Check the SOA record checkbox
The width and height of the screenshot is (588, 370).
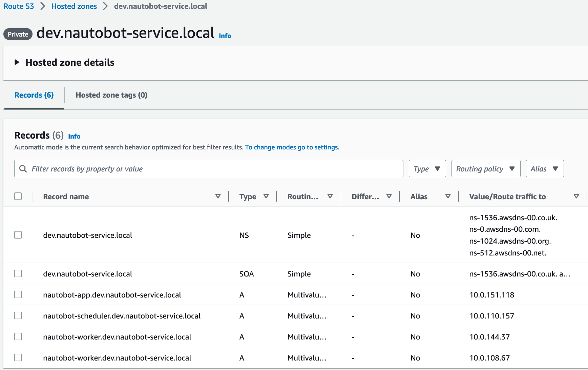[x=18, y=273]
